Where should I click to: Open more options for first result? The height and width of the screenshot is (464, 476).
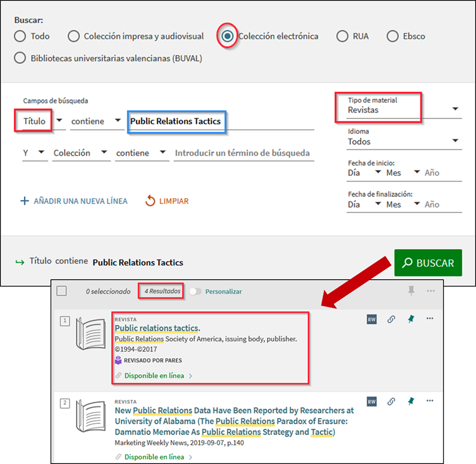[x=430, y=319]
